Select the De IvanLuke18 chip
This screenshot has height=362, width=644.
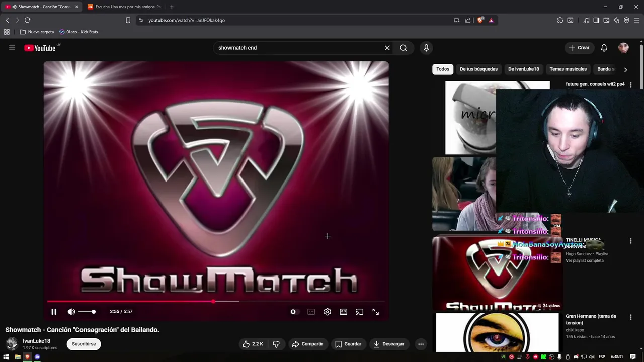[x=523, y=69]
